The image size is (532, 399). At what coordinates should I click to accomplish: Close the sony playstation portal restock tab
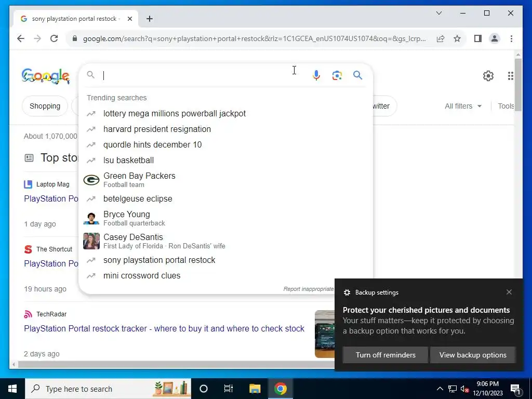click(x=129, y=19)
